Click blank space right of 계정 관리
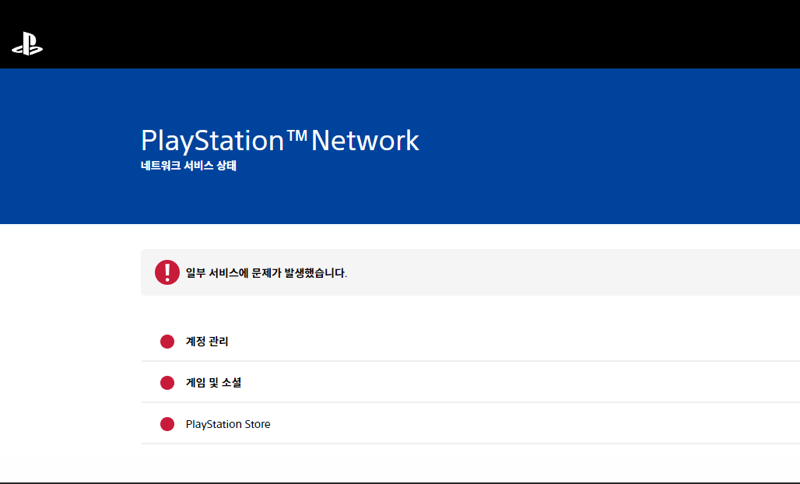Image resolution: width=800 pixels, height=484 pixels. pos(510,341)
